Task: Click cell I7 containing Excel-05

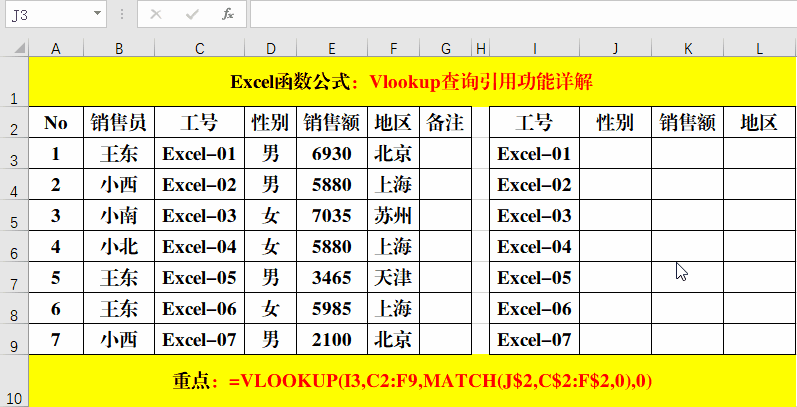Action: pyautogui.click(x=534, y=277)
